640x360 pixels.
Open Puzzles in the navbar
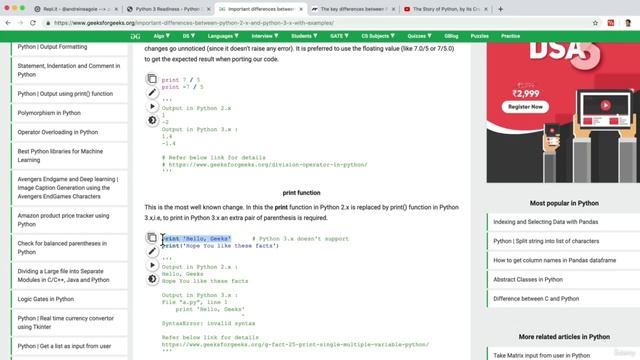pos(480,36)
